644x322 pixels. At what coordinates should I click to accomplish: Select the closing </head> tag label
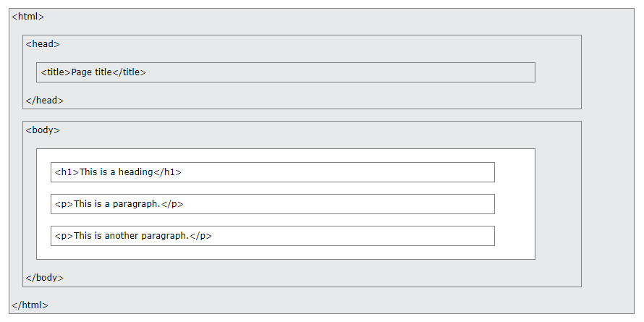click(45, 100)
